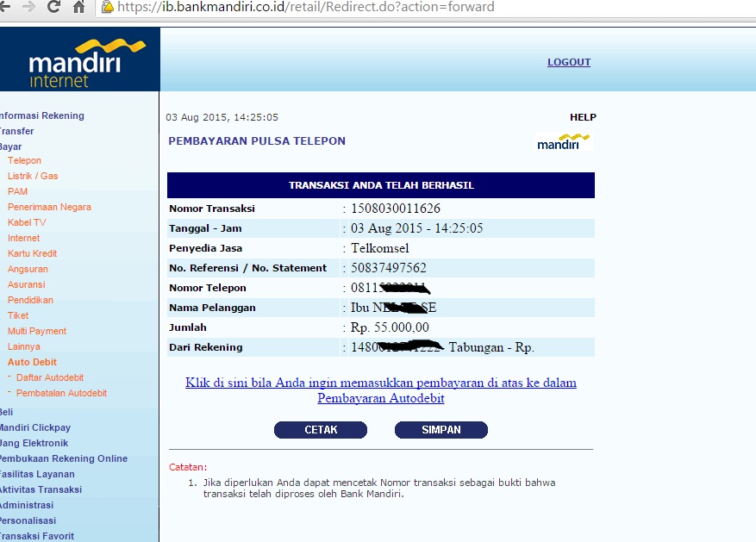The width and height of the screenshot is (756, 542).
Task: Open the Beli menu
Action: click(6, 412)
